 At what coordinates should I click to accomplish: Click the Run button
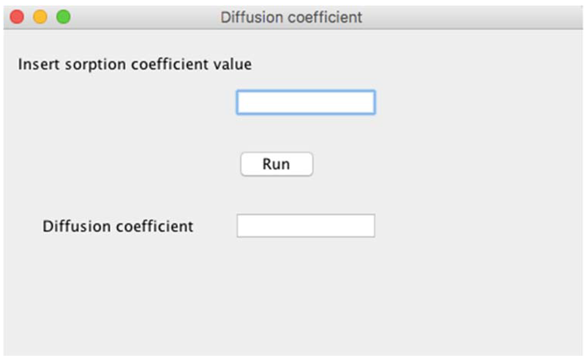point(277,164)
